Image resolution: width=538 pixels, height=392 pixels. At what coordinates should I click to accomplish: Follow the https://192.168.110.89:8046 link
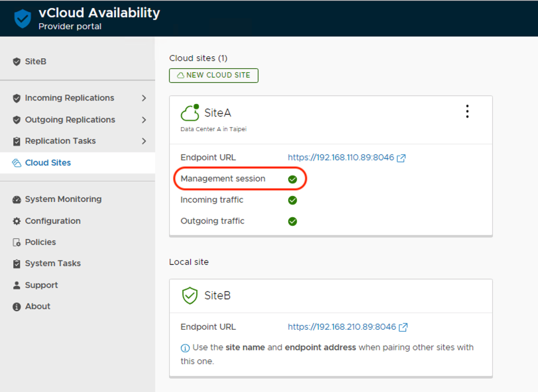pyautogui.click(x=341, y=158)
